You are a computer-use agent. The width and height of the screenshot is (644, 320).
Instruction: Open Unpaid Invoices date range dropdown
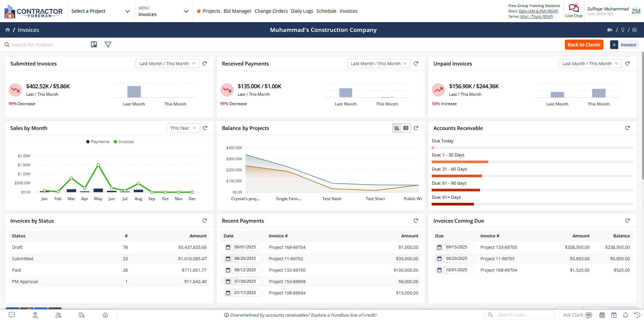pyautogui.click(x=590, y=63)
